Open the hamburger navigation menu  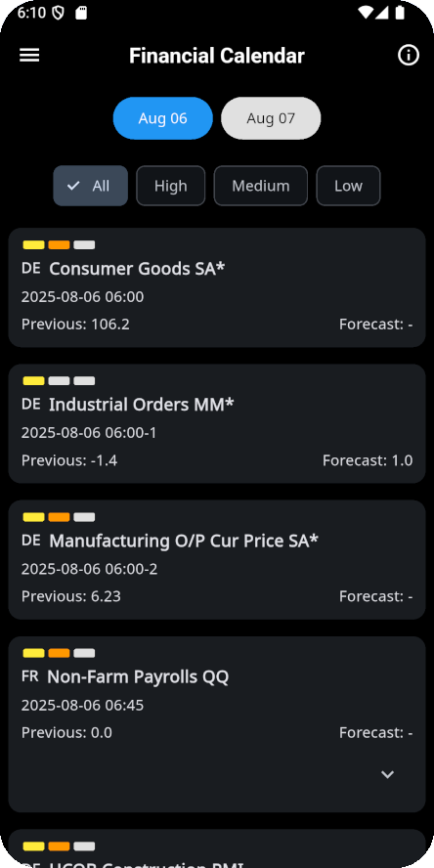click(x=29, y=56)
